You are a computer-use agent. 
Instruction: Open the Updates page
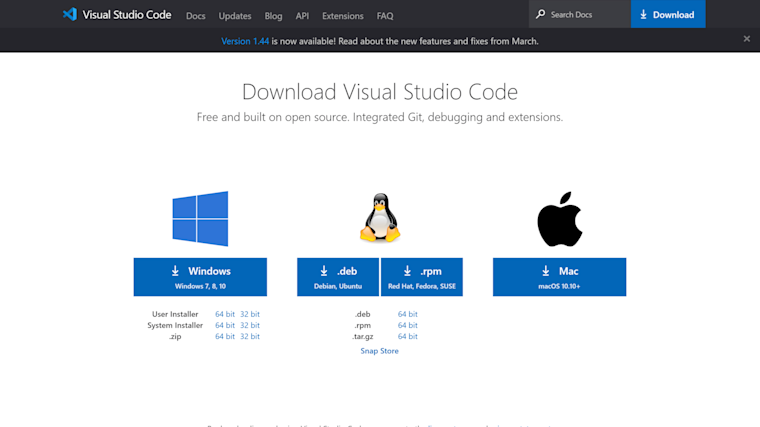pyautogui.click(x=235, y=16)
